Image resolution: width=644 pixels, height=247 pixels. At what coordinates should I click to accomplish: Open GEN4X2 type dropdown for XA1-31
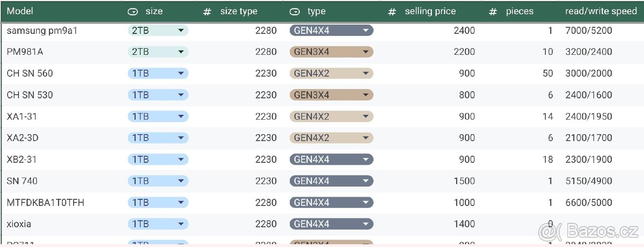pyautogui.click(x=331, y=117)
